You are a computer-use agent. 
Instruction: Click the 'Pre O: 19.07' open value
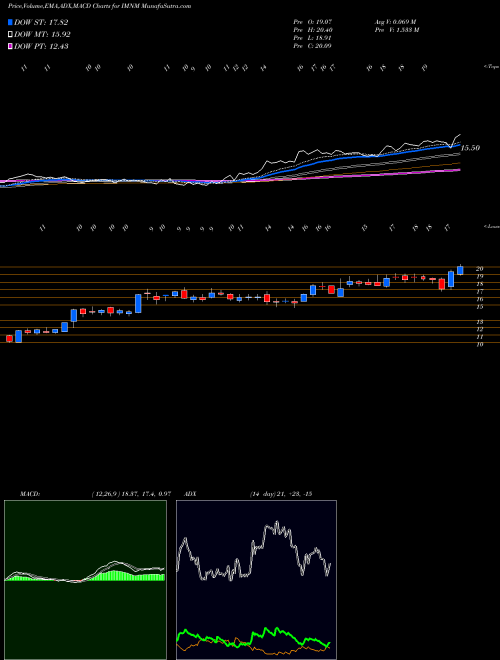tap(312, 21)
